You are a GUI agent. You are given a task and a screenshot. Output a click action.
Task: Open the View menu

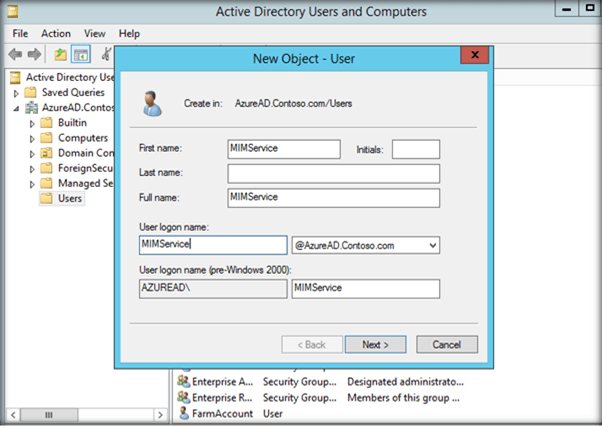click(x=94, y=34)
